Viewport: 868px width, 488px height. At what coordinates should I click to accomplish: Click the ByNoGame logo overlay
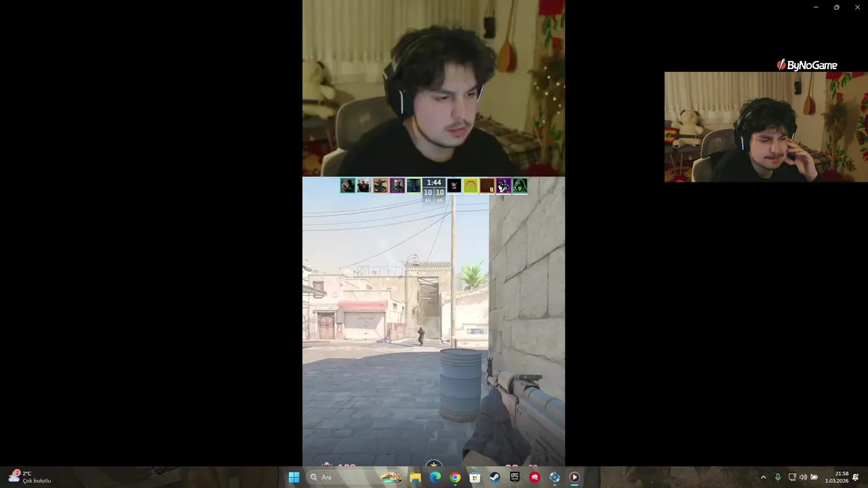coord(807,65)
